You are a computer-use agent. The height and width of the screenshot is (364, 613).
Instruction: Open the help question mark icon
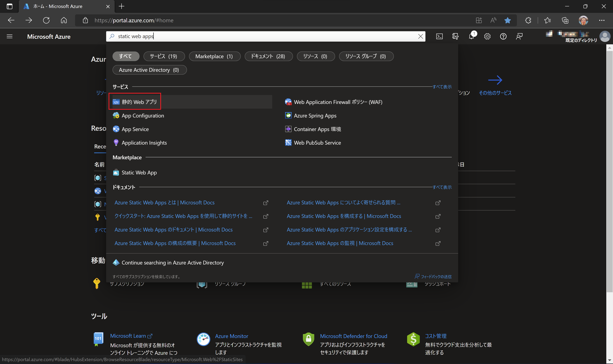[x=503, y=37]
